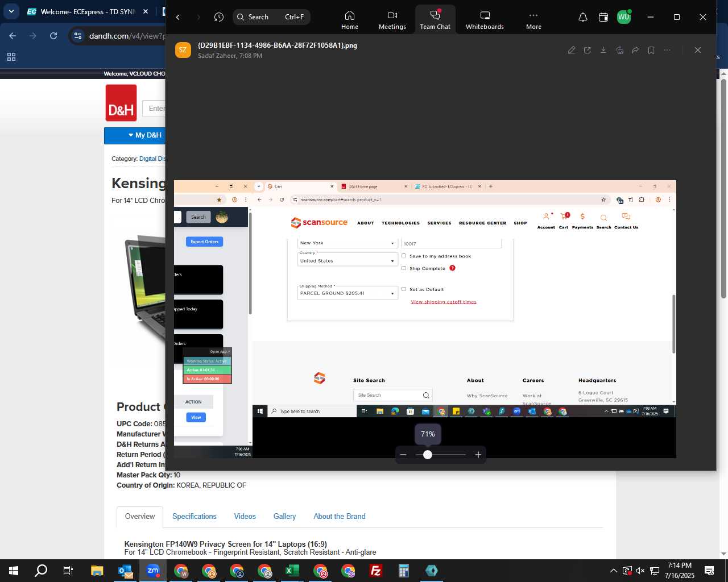Click the image zoom slider handle
728x582 pixels.
428,455
